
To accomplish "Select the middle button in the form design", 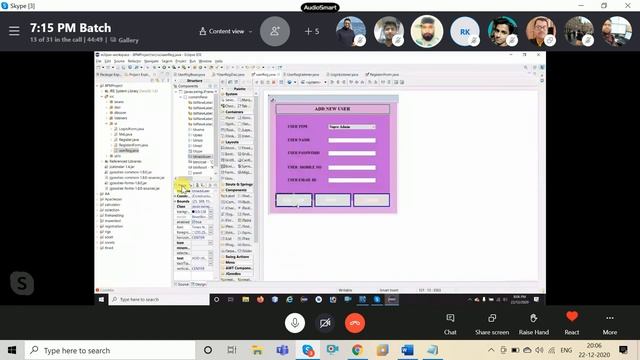I will pos(333,200).
